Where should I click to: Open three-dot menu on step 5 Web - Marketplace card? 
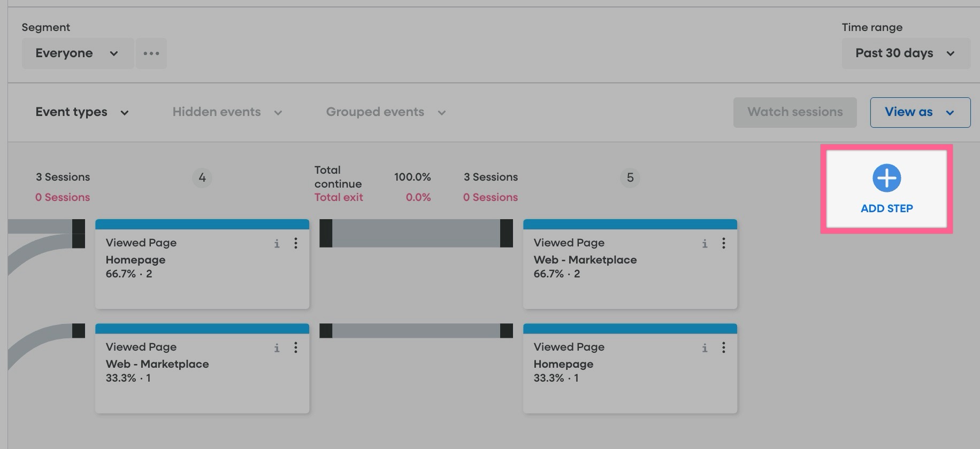(x=723, y=244)
